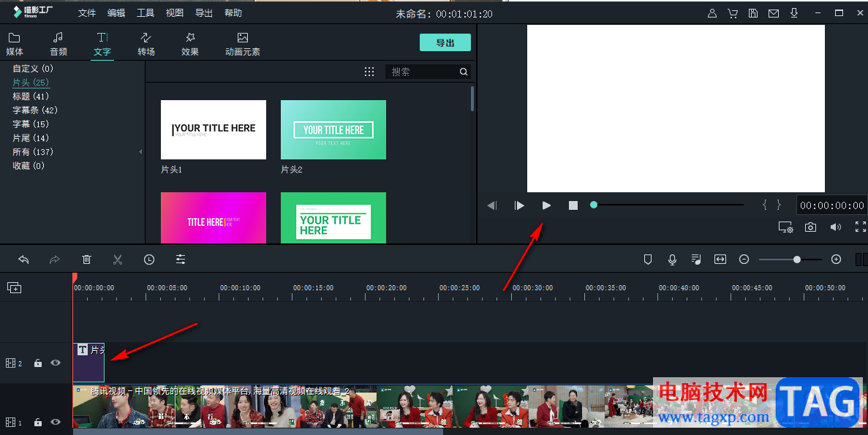Open the 转场 transitions tab
The image size is (868, 435).
click(x=146, y=45)
